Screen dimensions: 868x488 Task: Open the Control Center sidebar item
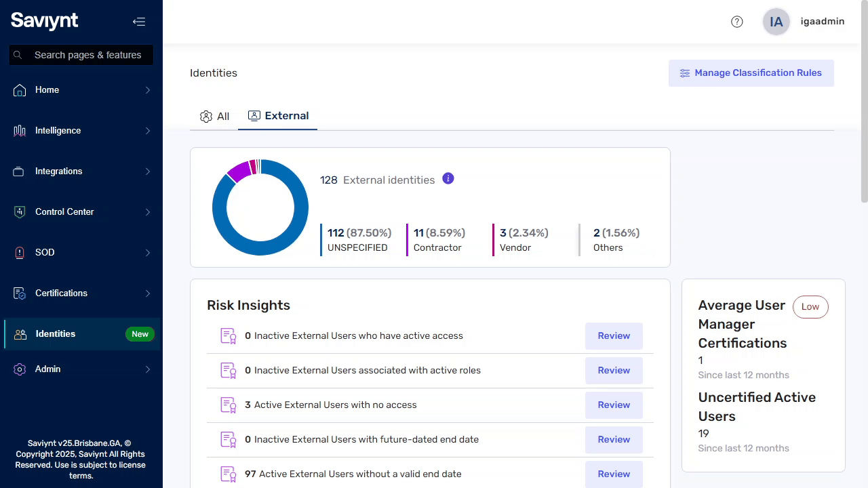click(81, 212)
